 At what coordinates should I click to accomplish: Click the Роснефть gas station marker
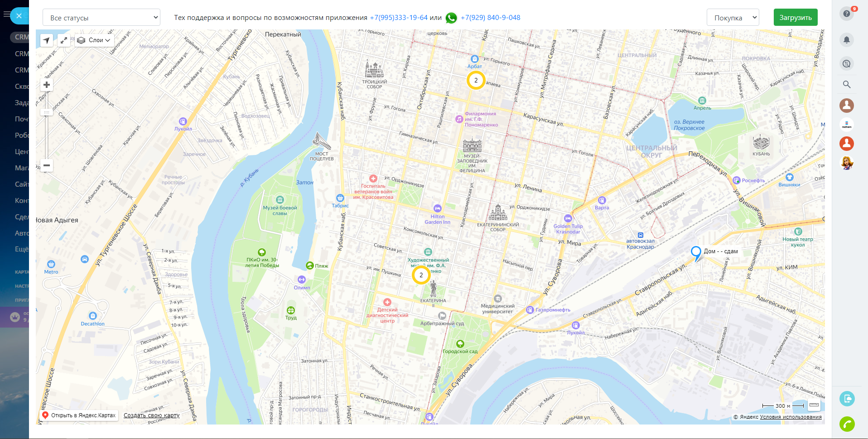click(737, 180)
